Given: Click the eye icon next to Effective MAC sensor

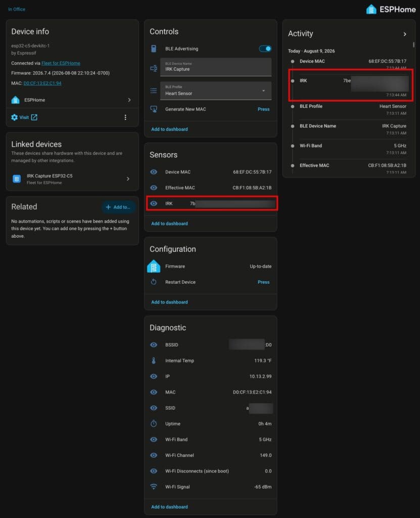Looking at the screenshot, I should 154,188.
